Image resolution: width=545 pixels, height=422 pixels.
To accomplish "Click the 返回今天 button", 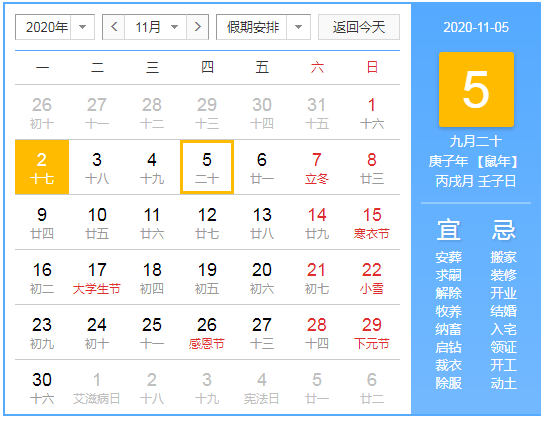I will [359, 27].
